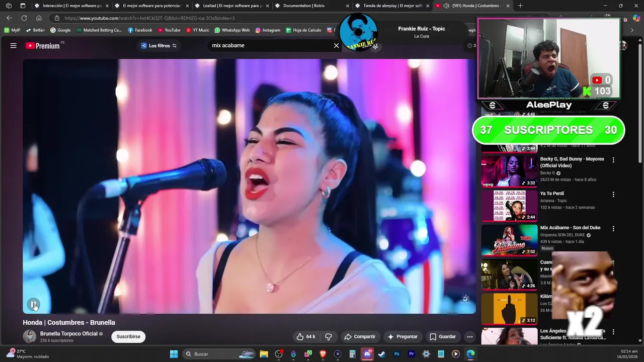This screenshot has height=362, width=644.
Task: Open the 'Matched Betting Ca...' bookmark
Action: pos(99,30)
